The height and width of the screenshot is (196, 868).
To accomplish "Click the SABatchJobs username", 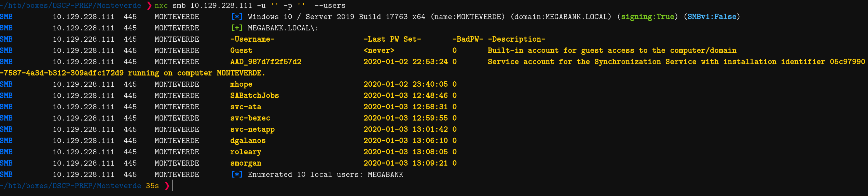I will point(254,96).
